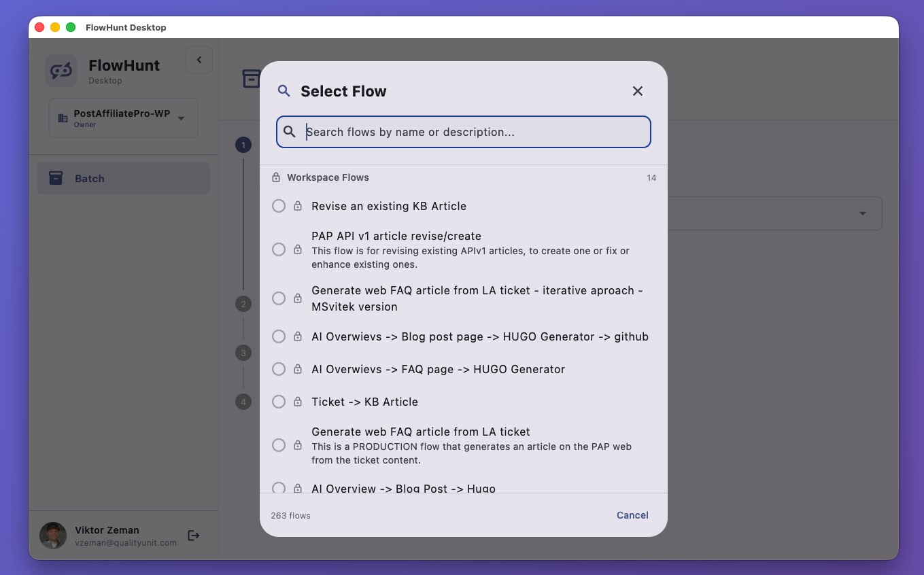Collapse the sidebar with the chevron button

pyautogui.click(x=199, y=60)
